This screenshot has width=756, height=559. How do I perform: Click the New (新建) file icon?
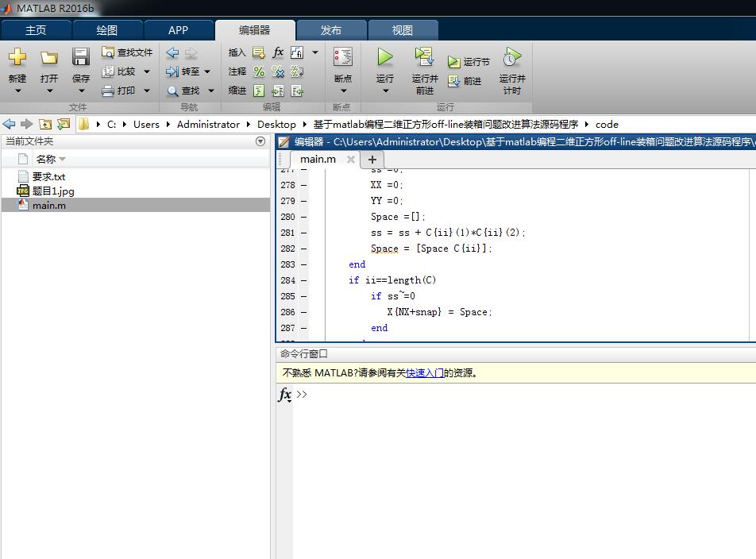coord(17,57)
